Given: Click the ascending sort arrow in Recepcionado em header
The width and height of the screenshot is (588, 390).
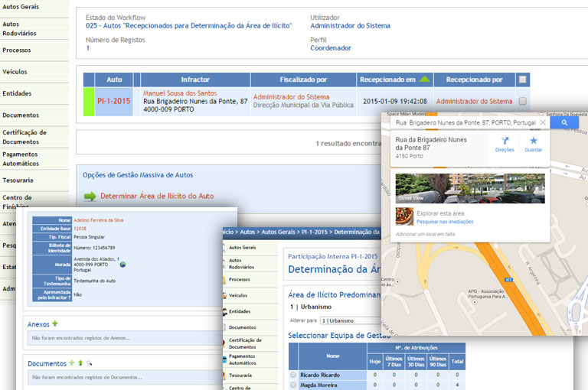Looking at the screenshot, I should click(x=424, y=79).
